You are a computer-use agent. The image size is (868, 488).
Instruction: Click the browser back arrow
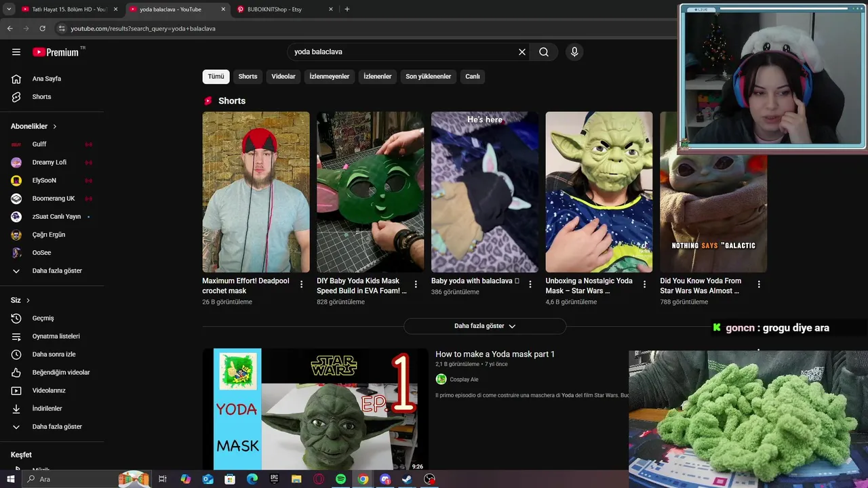coord(9,28)
